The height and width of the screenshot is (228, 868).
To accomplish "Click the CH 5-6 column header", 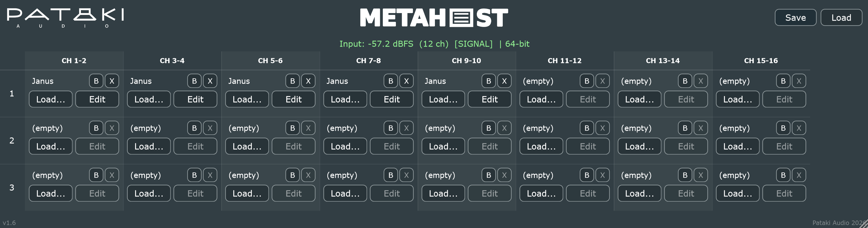I will [270, 61].
